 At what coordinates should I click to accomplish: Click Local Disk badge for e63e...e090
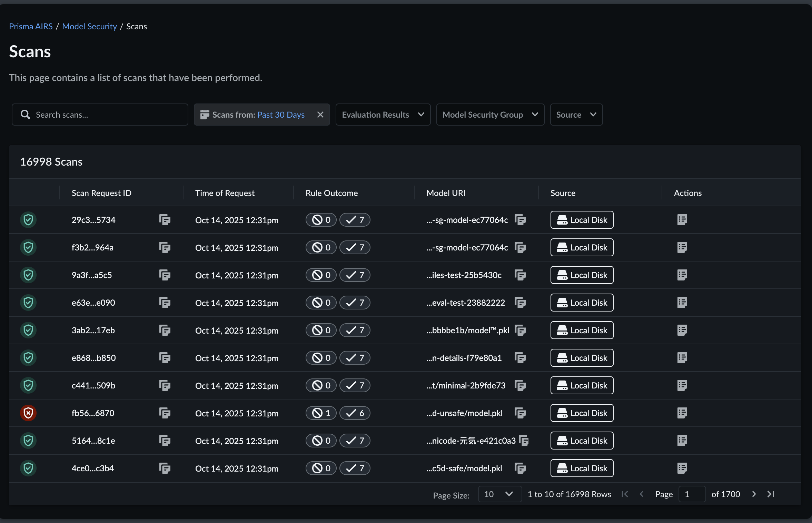582,303
